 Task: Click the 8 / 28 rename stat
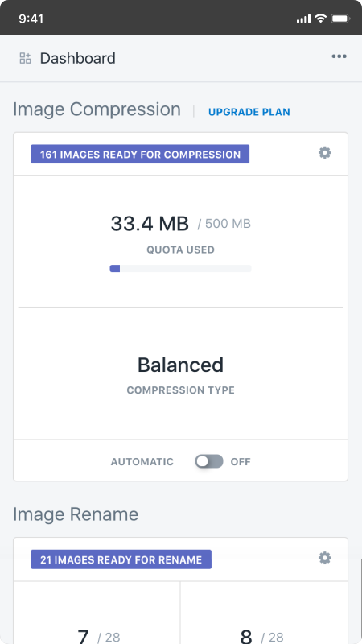tap(262, 637)
